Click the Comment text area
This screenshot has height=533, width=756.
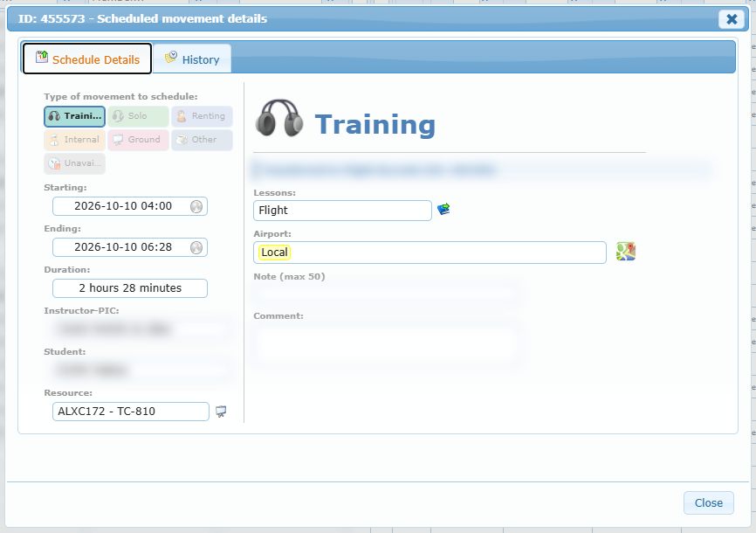(386, 343)
